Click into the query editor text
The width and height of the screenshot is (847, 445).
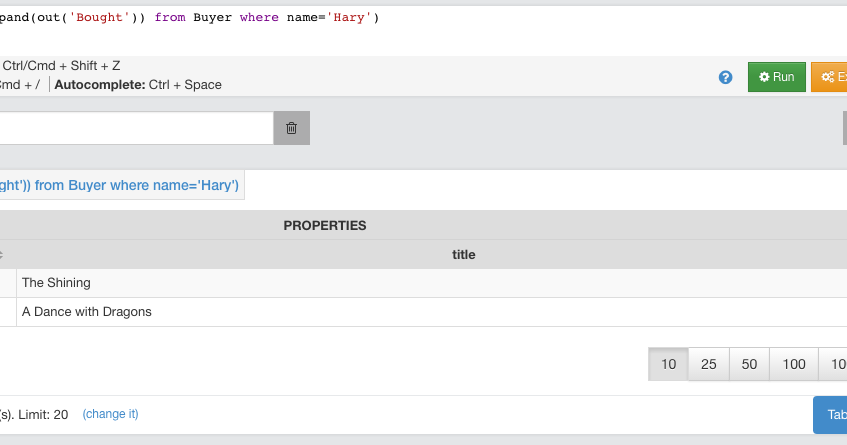tap(189, 17)
